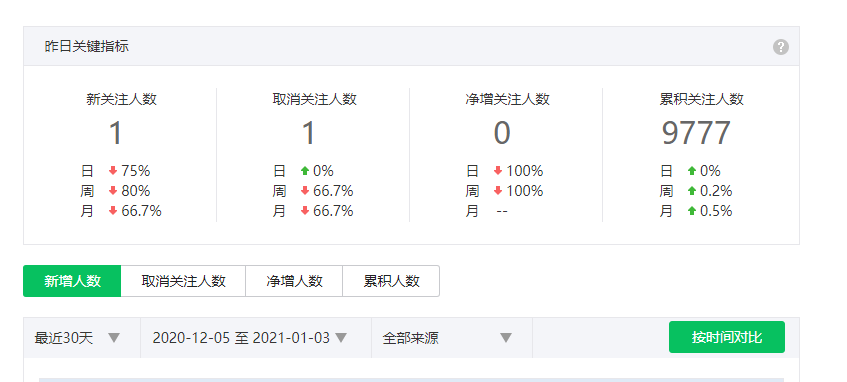This screenshot has width=847, height=382.
Task: Switch to the 新增人数 tab
Action: (x=72, y=281)
